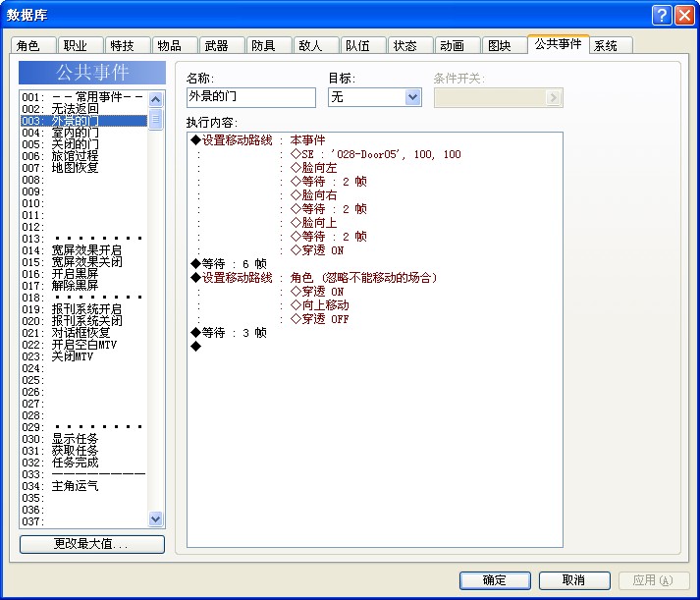
Task: Select empty event slot 037
Action: 83,521
